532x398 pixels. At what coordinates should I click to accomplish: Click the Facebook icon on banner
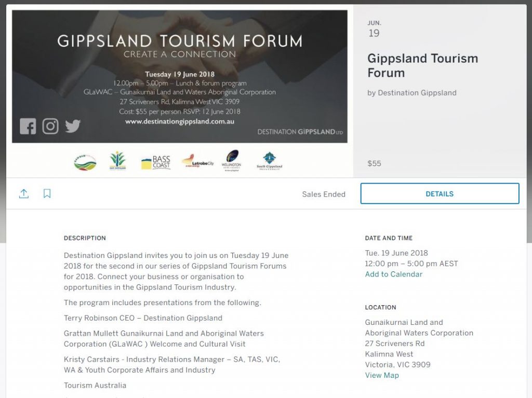point(28,127)
